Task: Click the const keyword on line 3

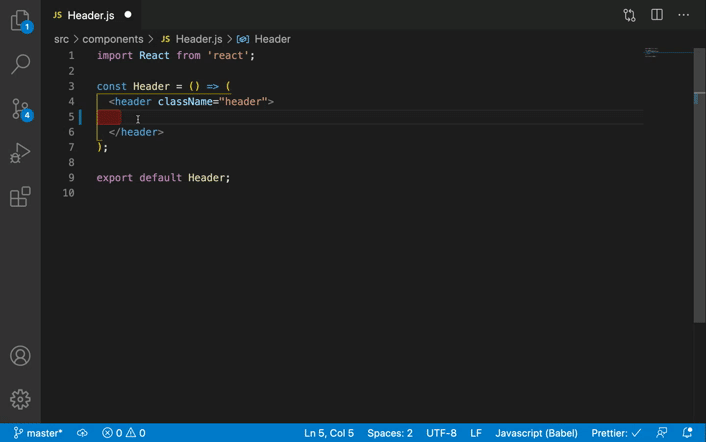Action: 112,86
